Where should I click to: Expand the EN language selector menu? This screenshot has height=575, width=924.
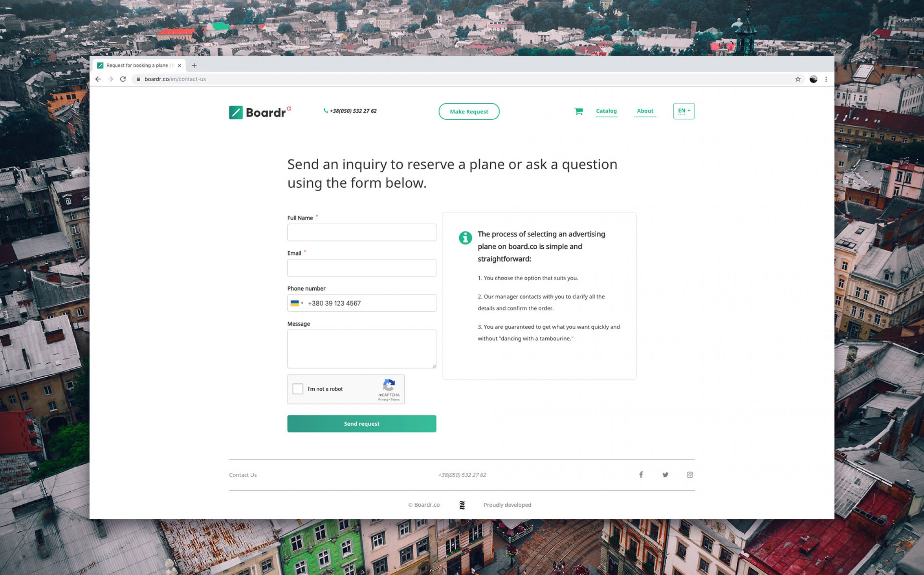coord(684,110)
